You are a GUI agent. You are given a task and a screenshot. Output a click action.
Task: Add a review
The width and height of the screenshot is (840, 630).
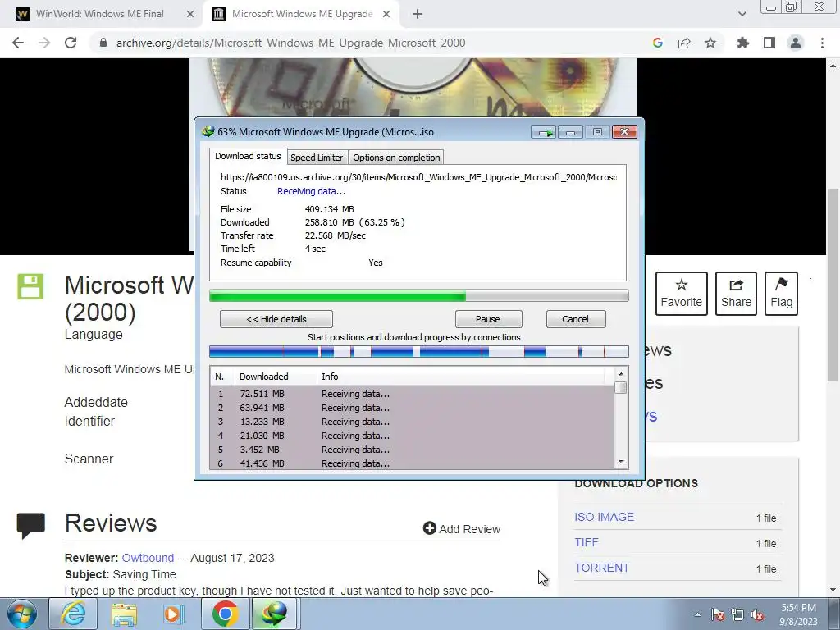pos(462,529)
